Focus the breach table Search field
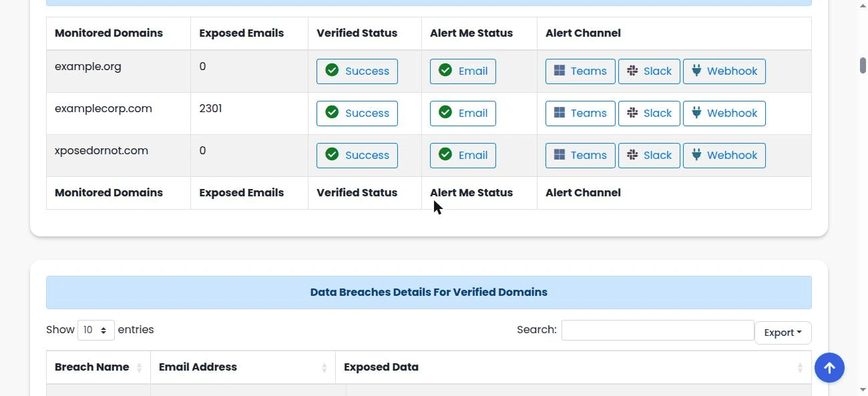The height and width of the screenshot is (396, 868). coord(658,330)
